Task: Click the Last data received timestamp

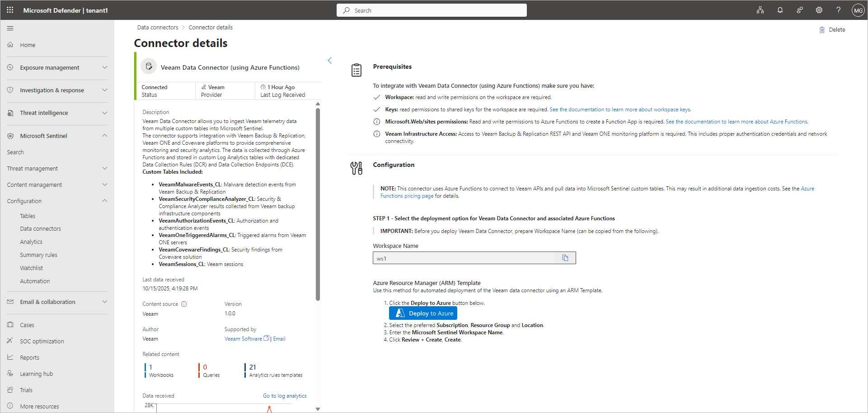Action: point(170,289)
